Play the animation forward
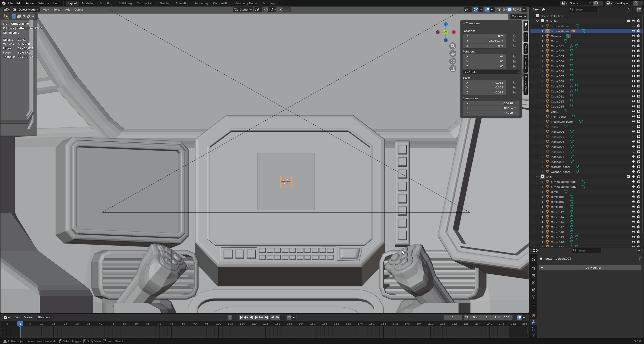The image size is (644, 344). 256,317
